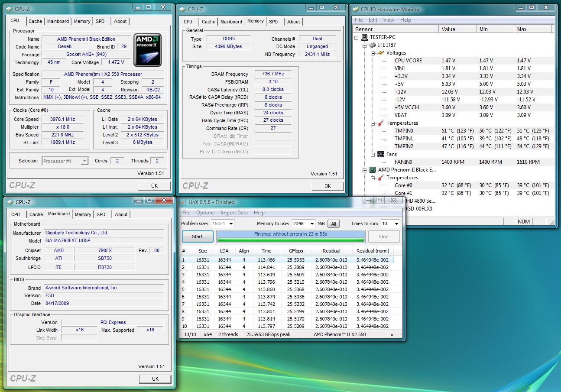Click OK in the CPU-Z Memory window
Viewport: 561px width, 392px height.
(328, 186)
